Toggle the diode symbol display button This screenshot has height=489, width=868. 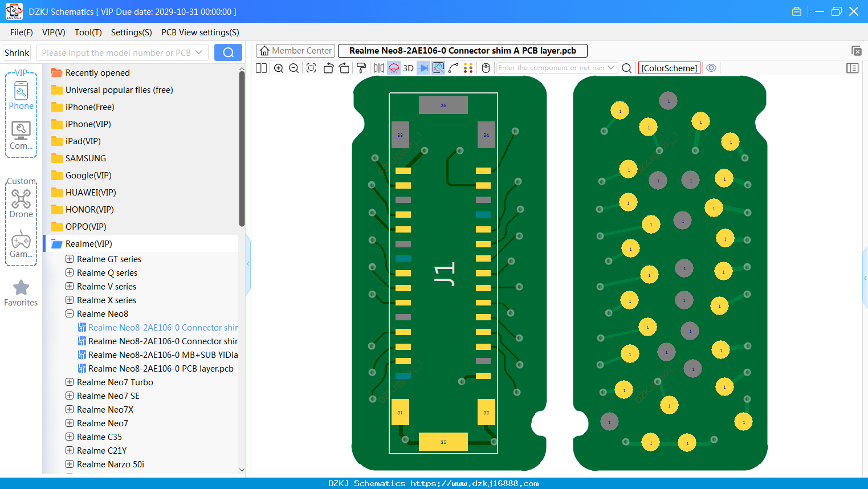click(x=423, y=68)
